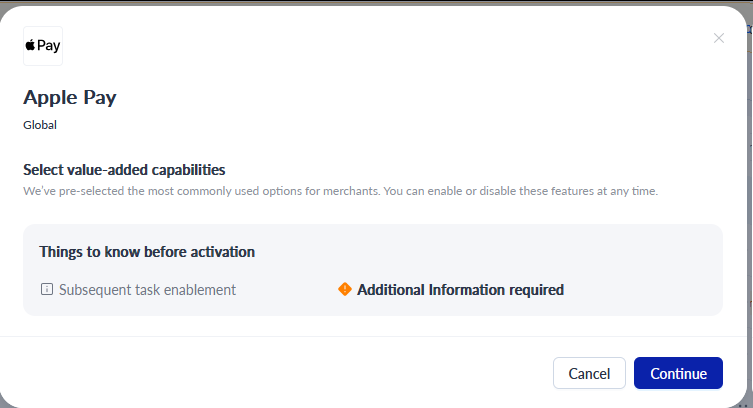Click the Apple glyph in the logo badge
Screen dimensions: 753x408
click(x=30, y=45)
